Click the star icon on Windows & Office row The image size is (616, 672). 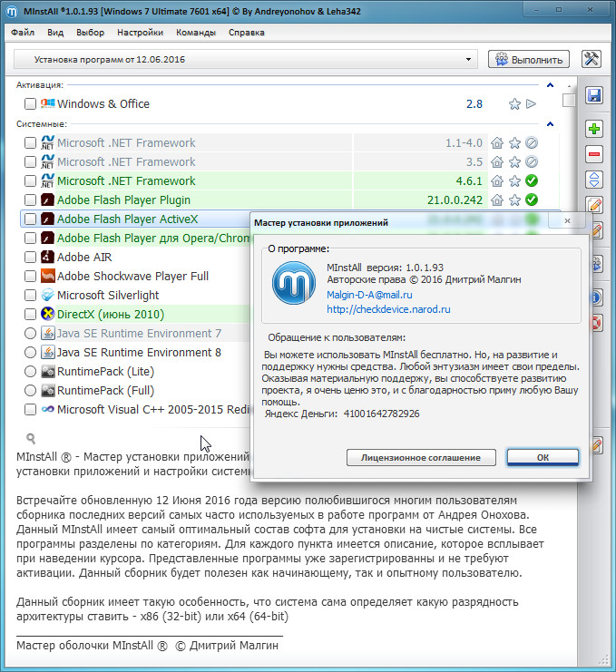tap(514, 103)
